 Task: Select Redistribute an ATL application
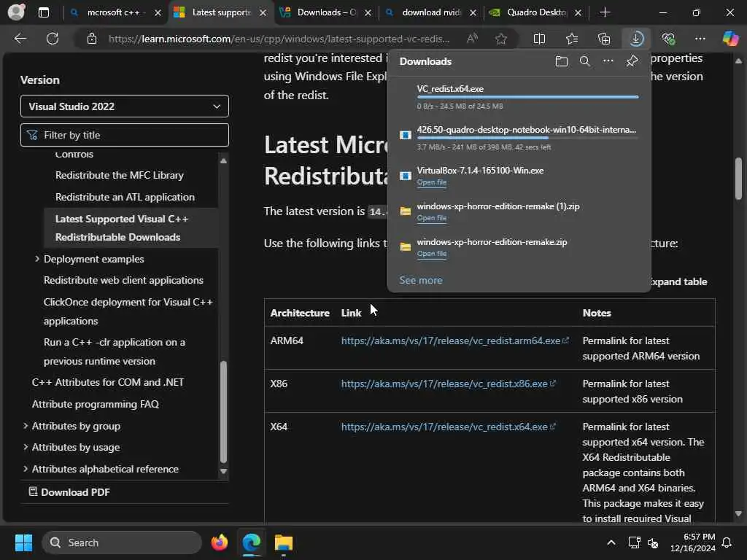coord(125,197)
